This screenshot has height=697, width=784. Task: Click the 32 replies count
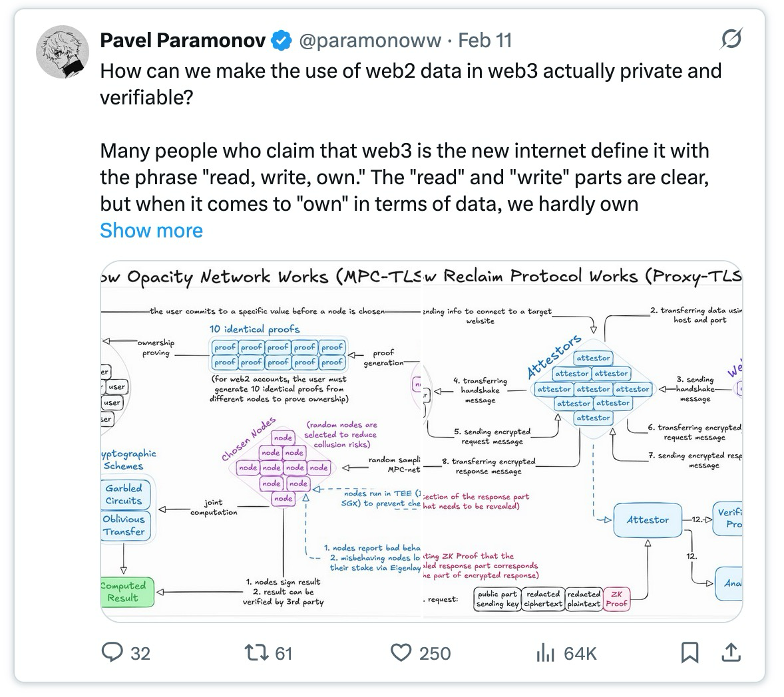140,654
